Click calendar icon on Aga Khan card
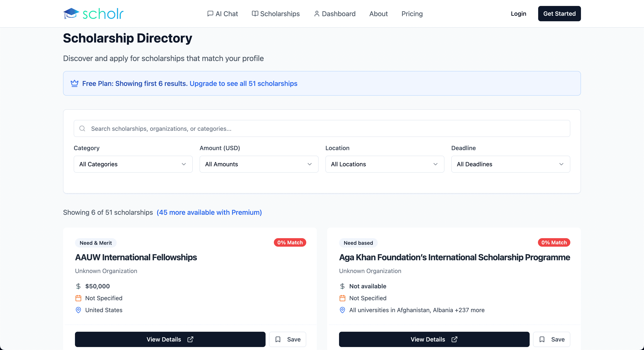The width and height of the screenshot is (644, 350). 342,298
